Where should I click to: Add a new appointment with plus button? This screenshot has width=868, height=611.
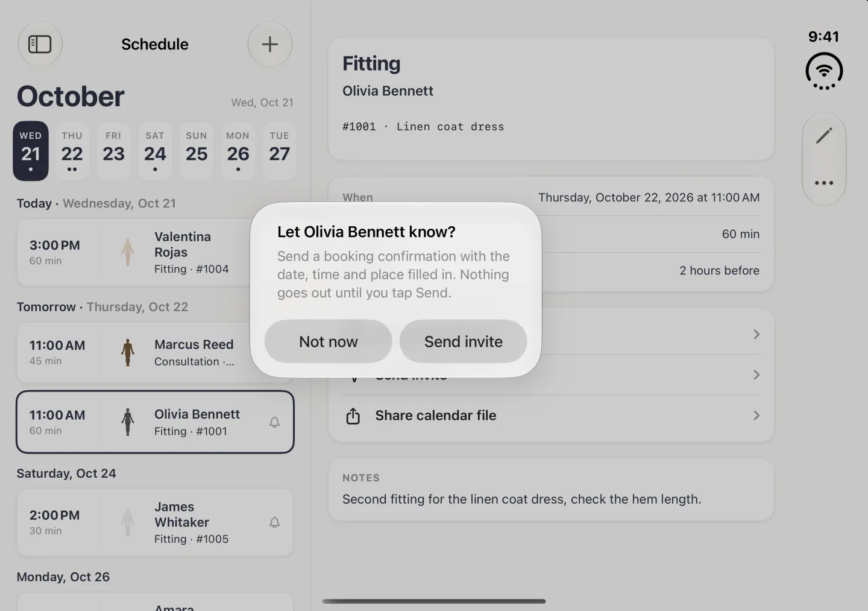pos(270,44)
